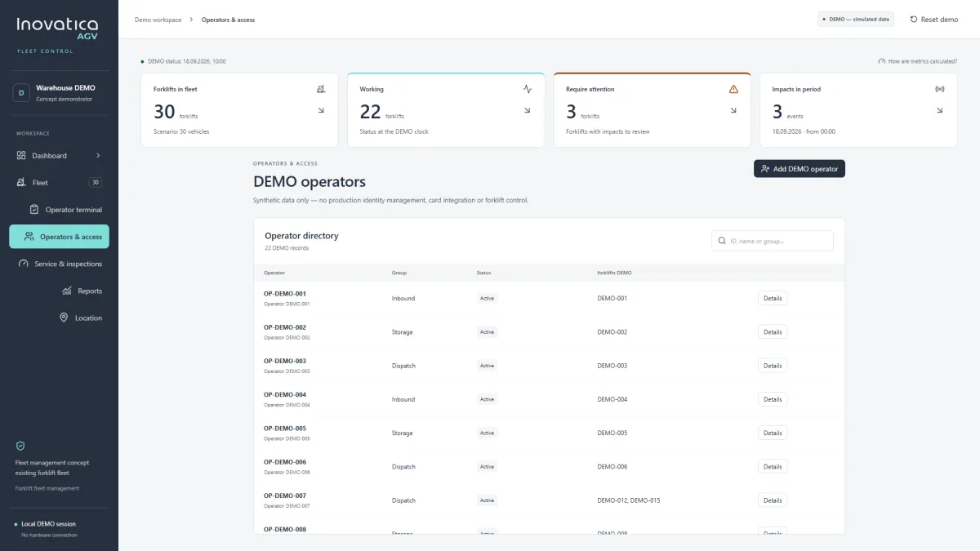Open Service & inspections in the sidebar

pyautogui.click(x=59, y=264)
